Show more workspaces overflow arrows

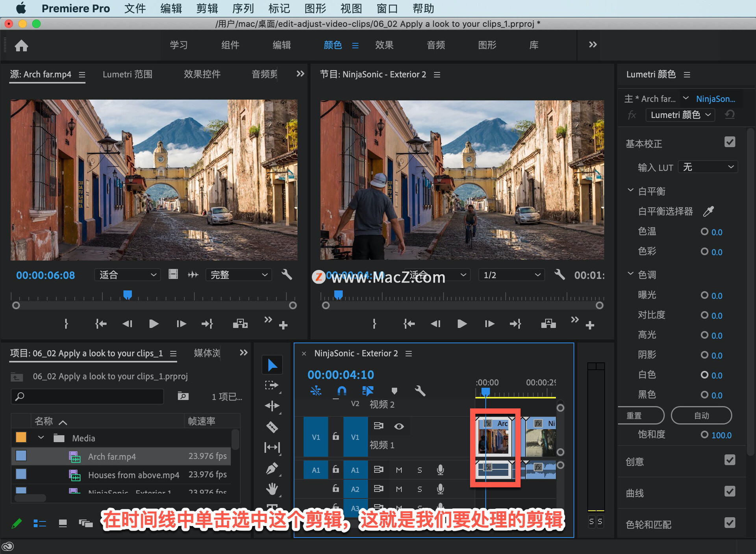593,44
